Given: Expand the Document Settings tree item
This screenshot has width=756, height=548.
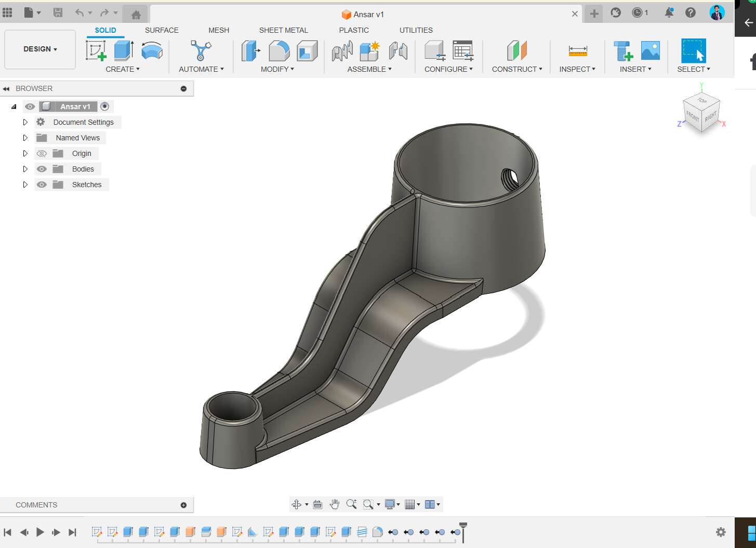Looking at the screenshot, I should [25, 122].
